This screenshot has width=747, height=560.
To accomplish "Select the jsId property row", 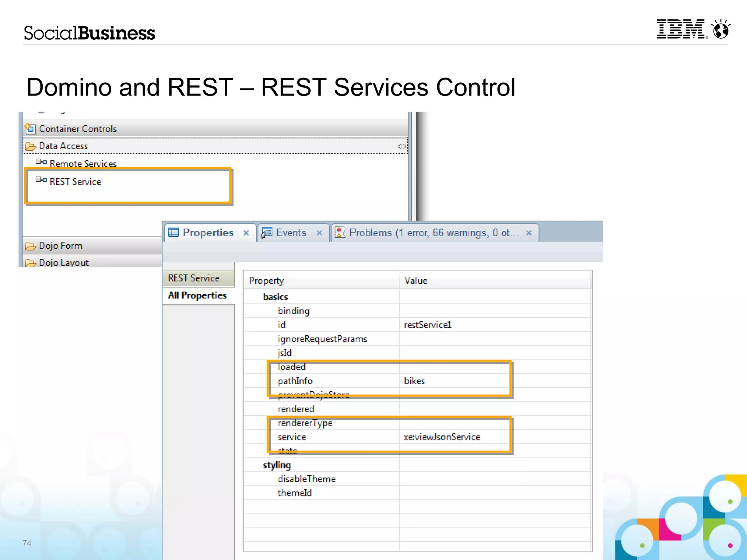I will click(417, 353).
